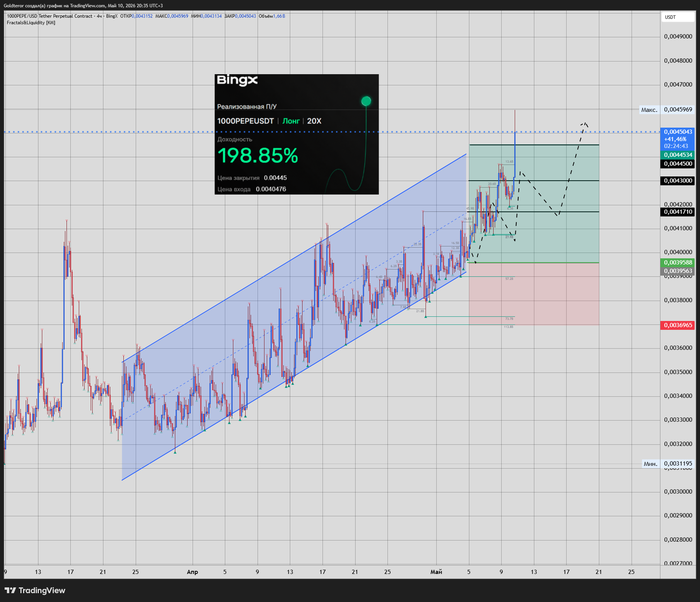Select the black price tag 0,0043000
The width and height of the screenshot is (700, 602).
(x=678, y=181)
